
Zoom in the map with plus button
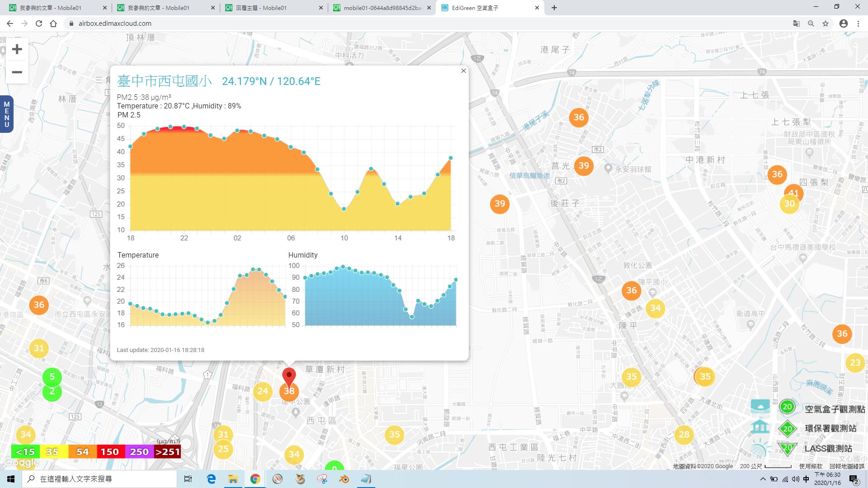pyautogui.click(x=17, y=49)
